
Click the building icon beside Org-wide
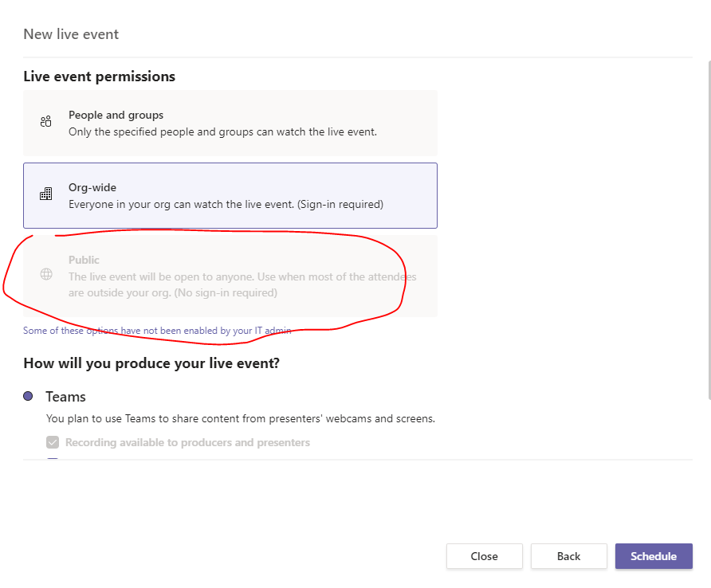click(45, 194)
